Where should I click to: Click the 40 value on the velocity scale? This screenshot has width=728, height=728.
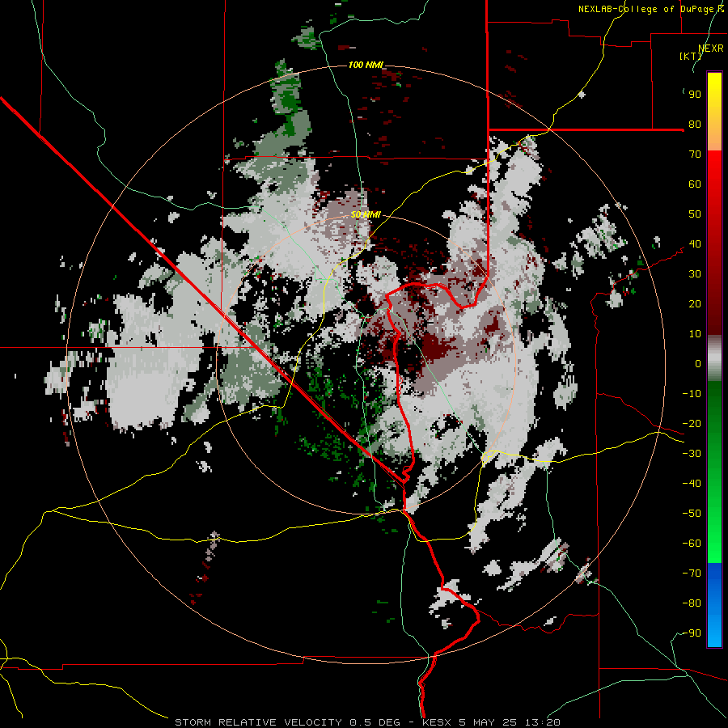[695, 244]
